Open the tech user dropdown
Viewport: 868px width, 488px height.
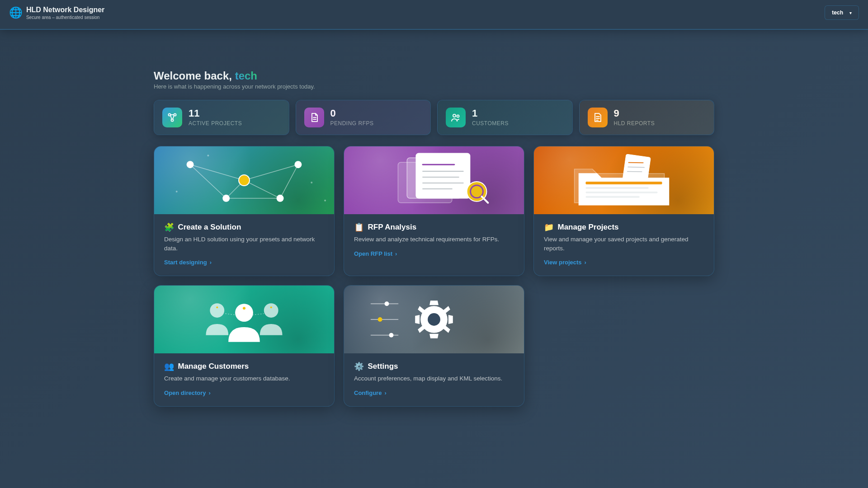pos(841,13)
